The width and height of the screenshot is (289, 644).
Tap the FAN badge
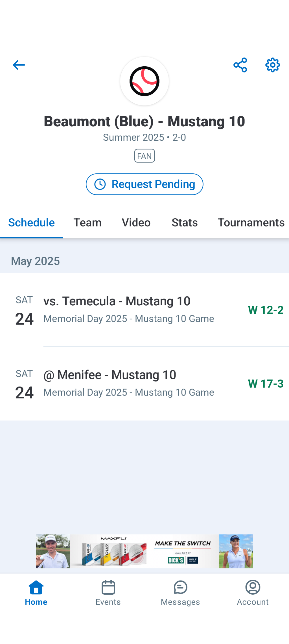tap(144, 156)
